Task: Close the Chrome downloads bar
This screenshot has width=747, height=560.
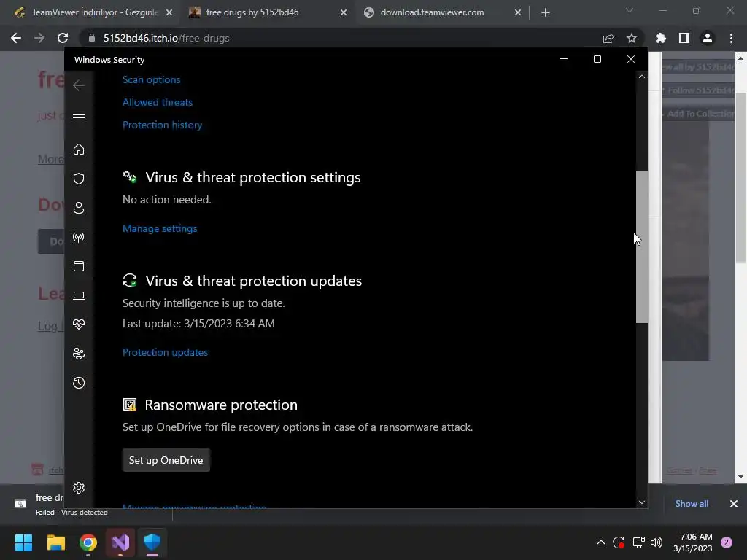Action: tap(734, 504)
